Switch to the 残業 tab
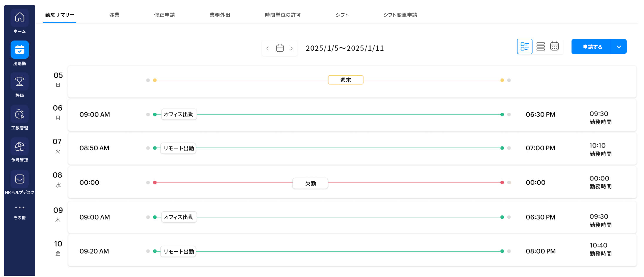Screen dimensions: 644x277 coord(114,15)
